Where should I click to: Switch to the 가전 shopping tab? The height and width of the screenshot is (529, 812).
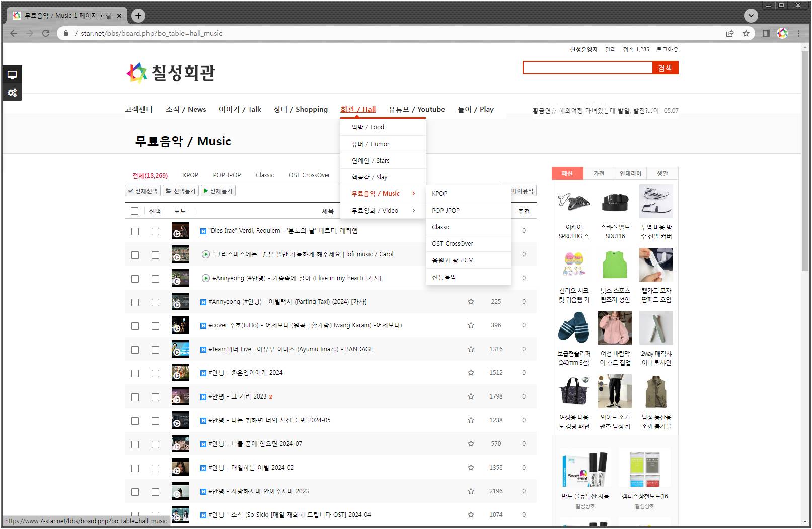(x=599, y=174)
